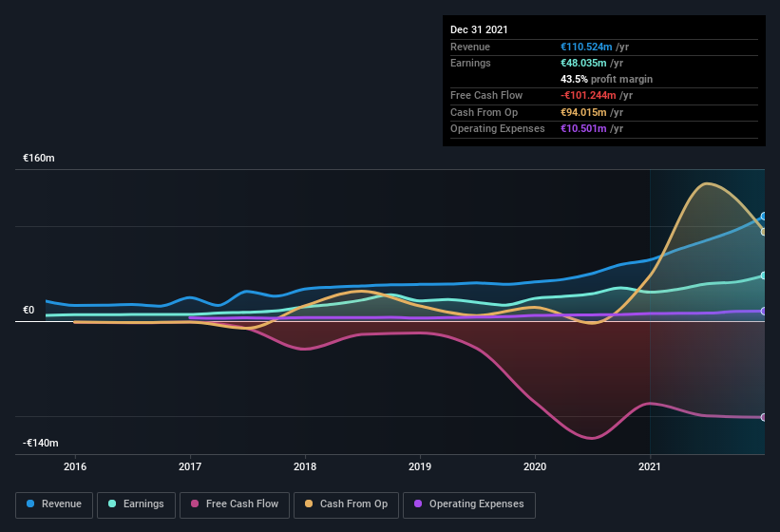Click the Free Cash Flow endpoint marker
Screen dimensions: 780x532
[x=764, y=417]
